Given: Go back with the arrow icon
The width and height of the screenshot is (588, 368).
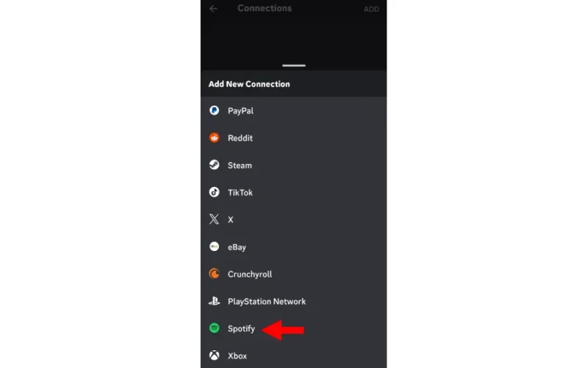Looking at the screenshot, I should coord(213,8).
